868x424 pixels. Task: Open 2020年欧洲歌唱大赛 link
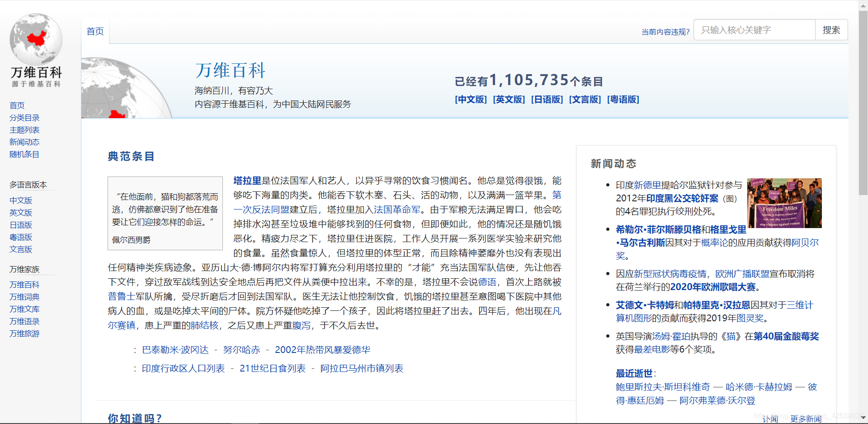coord(713,287)
